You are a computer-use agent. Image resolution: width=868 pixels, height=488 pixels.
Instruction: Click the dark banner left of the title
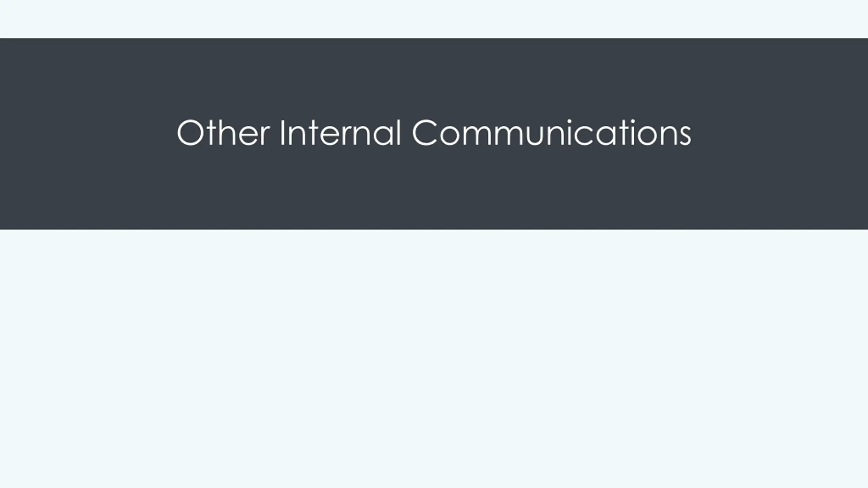(x=88, y=134)
